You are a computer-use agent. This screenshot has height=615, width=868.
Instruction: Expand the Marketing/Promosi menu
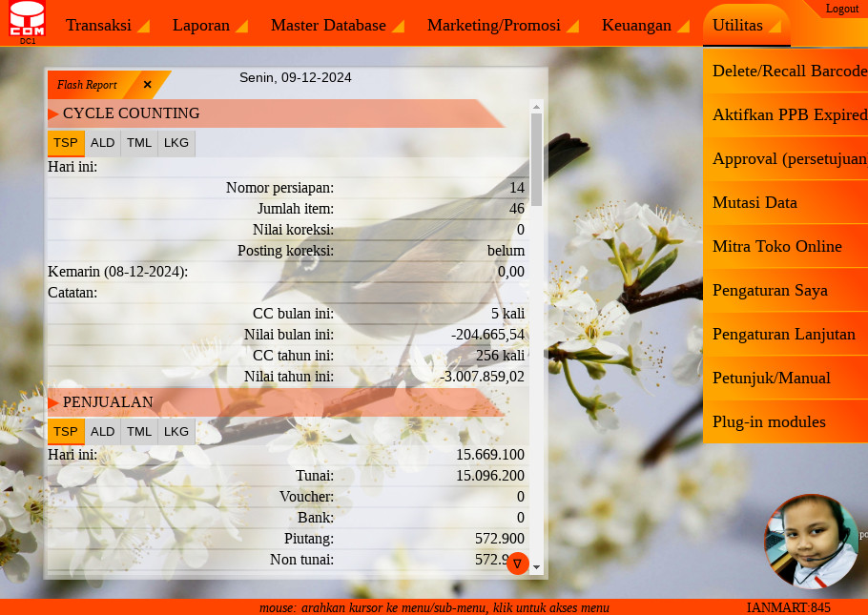(502, 26)
